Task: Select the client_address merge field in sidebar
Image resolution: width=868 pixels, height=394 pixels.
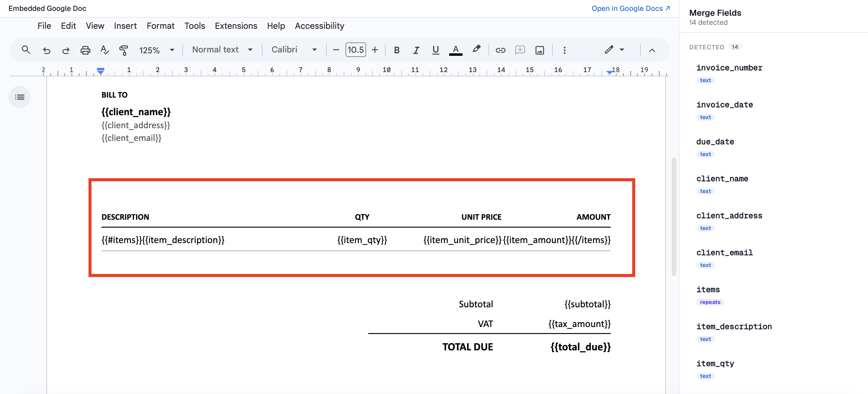Action: coord(729,216)
